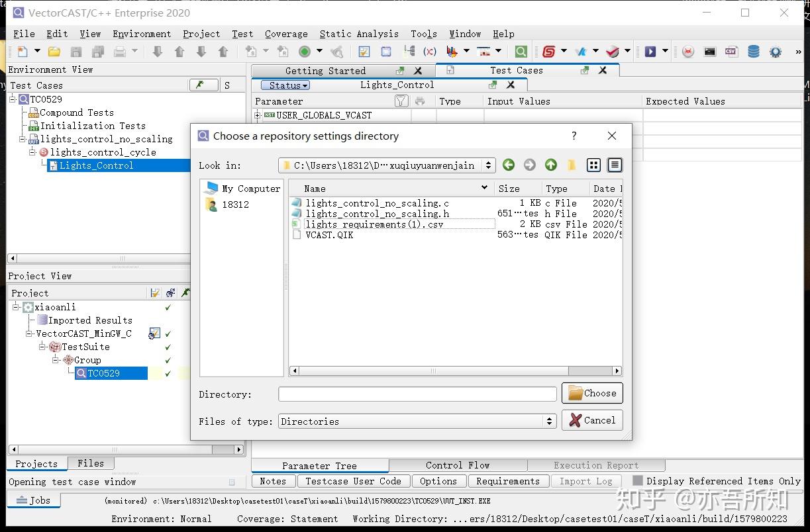Open the Status dropdown button
810x532 pixels.
pos(285,85)
